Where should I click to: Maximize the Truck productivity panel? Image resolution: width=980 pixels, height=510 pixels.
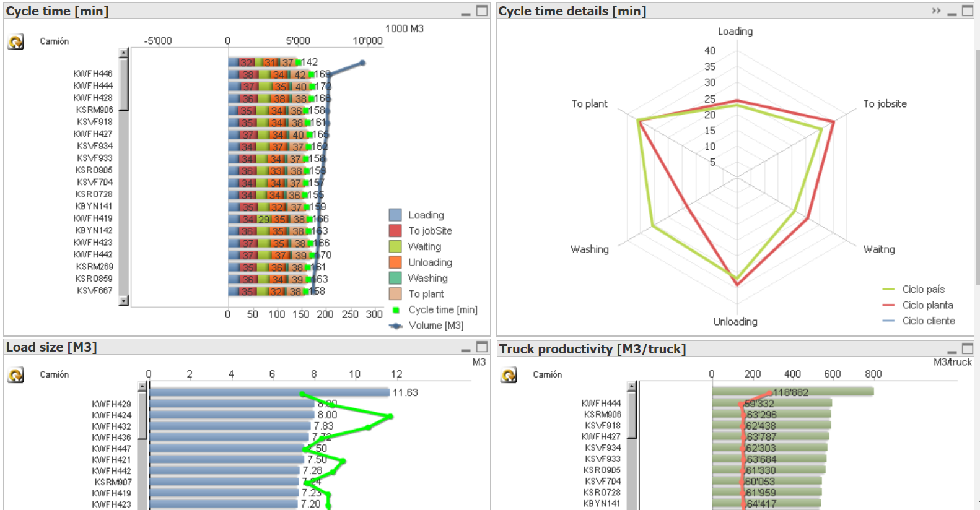coord(968,348)
